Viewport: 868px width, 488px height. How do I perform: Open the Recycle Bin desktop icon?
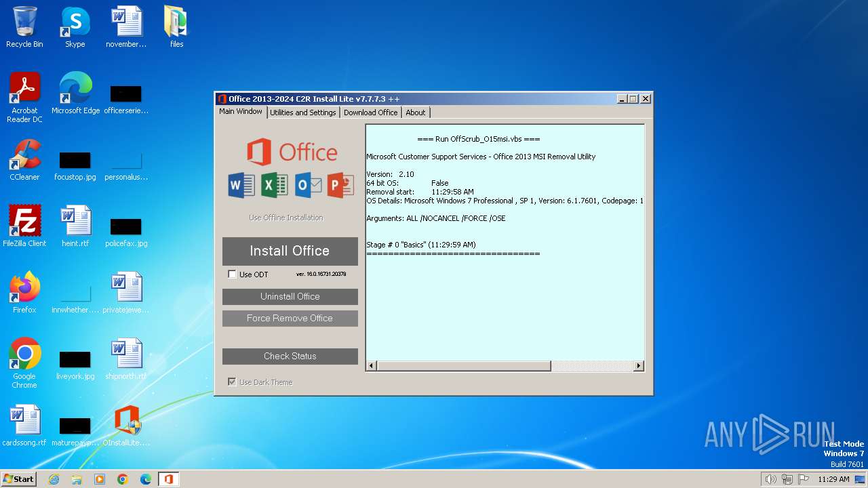pos(24,27)
